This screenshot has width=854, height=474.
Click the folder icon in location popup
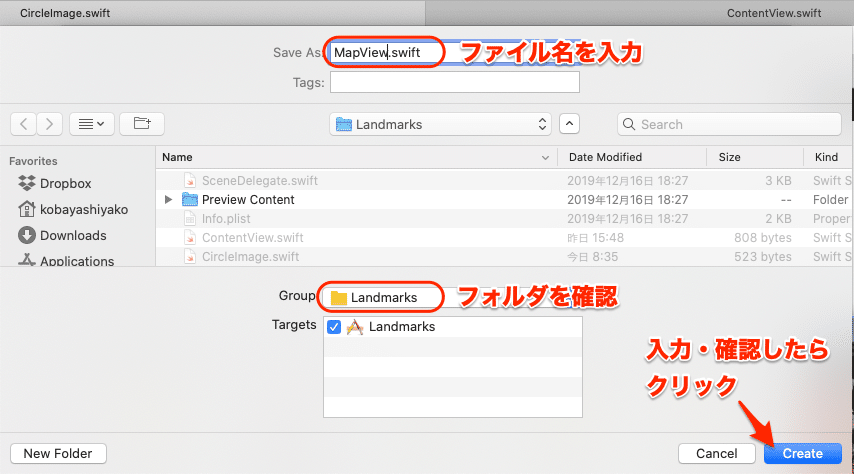pyautogui.click(x=344, y=124)
